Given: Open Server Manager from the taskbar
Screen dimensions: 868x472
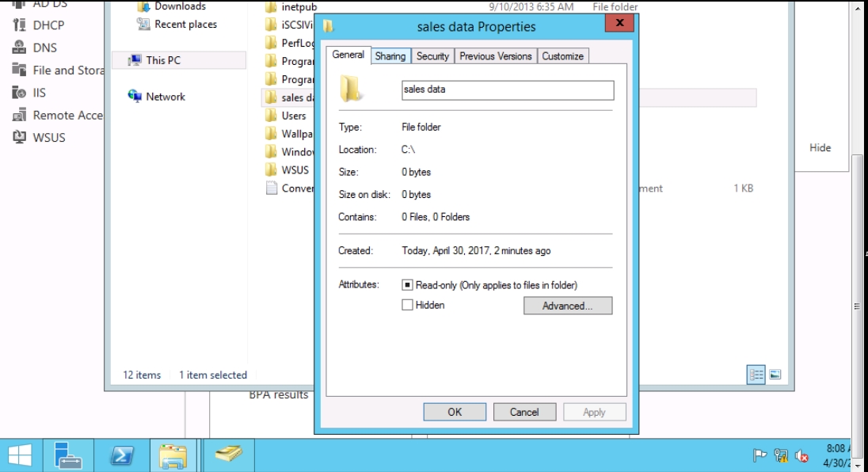Looking at the screenshot, I should tap(69, 455).
